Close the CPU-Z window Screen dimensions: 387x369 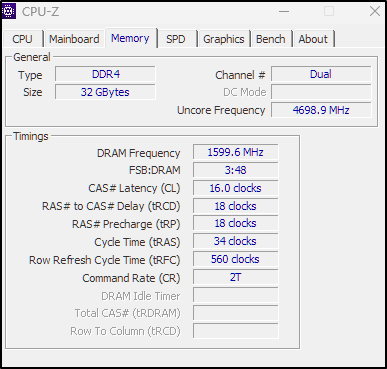pyautogui.click(x=375, y=11)
